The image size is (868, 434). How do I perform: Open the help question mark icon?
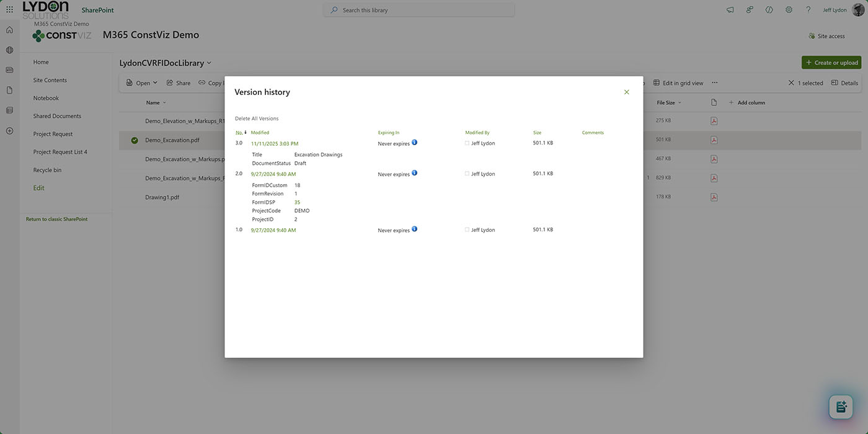pyautogui.click(x=808, y=10)
